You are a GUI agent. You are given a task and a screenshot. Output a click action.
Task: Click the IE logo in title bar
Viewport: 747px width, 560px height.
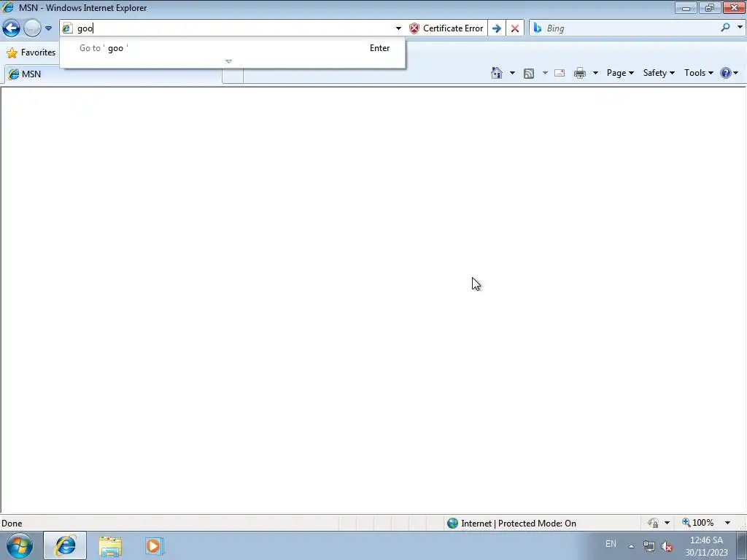pyautogui.click(x=8, y=7)
